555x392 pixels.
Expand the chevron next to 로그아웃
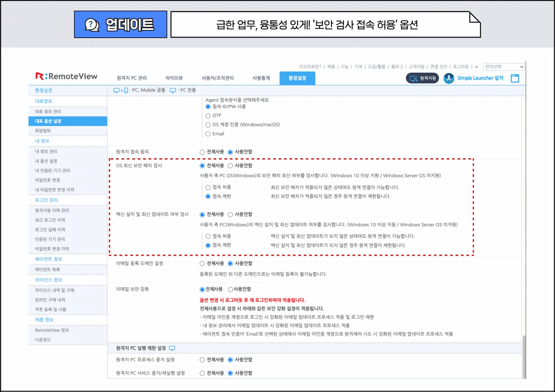(x=476, y=66)
